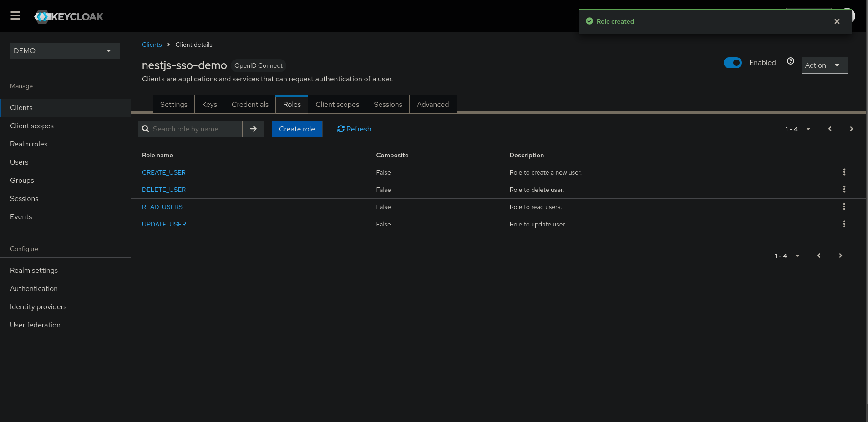
Task: Go to next page in top pagination
Action: (851, 129)
